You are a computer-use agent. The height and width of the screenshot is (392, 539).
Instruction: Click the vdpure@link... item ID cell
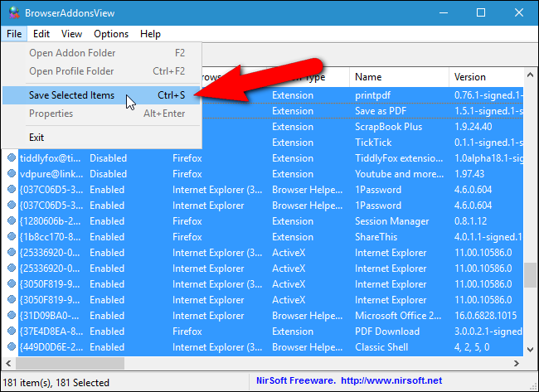pyautogui.click(x=51, y=174)
